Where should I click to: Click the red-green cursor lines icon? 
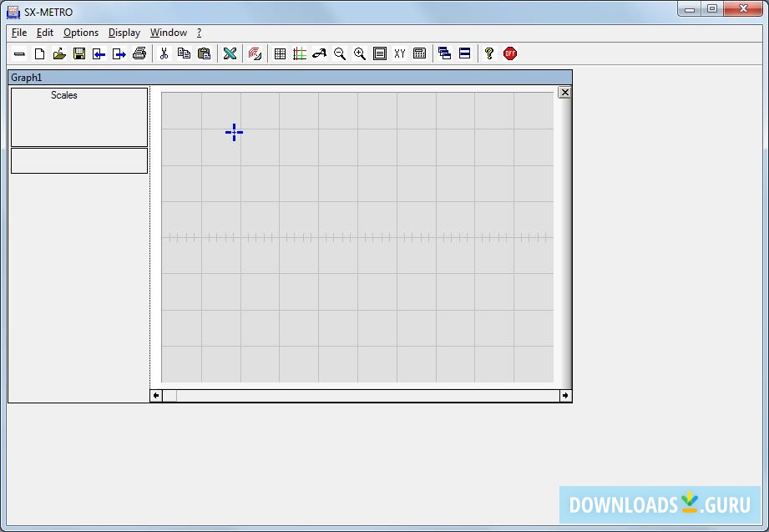pyautogui.click(x=300, y=53)
